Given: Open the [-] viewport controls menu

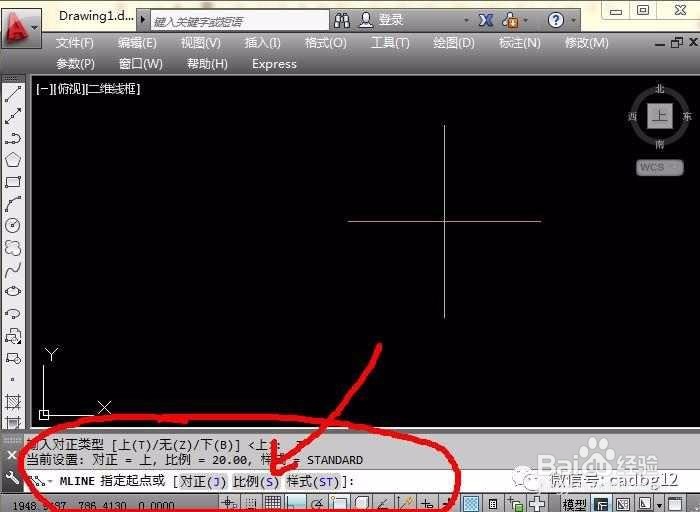Looking at the screenshot, I should 44,89.
